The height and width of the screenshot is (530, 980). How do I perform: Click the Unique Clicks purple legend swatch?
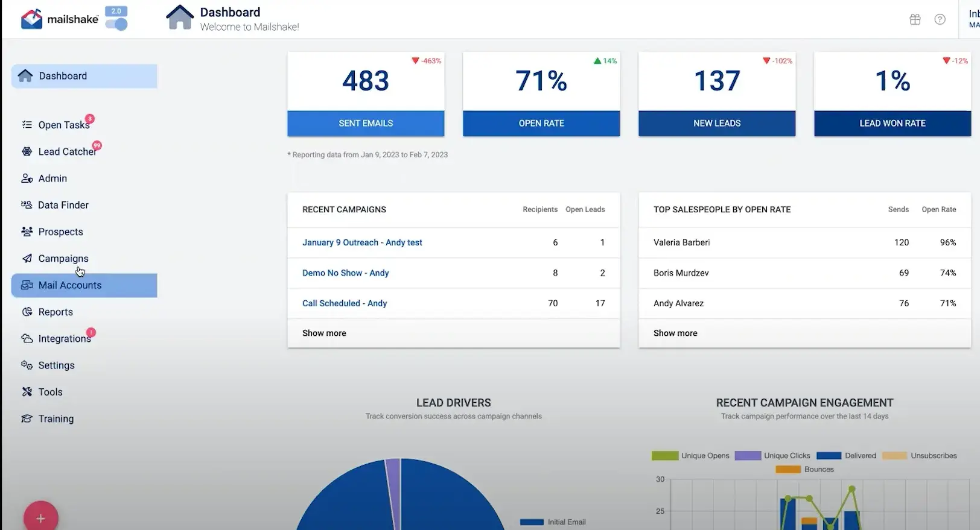pyautogui.click(x=748, y=456)
